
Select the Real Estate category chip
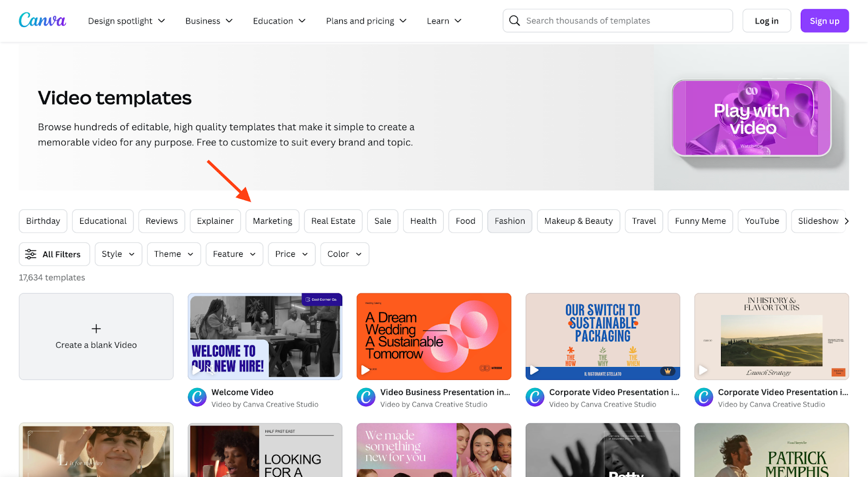[x=333, y=221]
